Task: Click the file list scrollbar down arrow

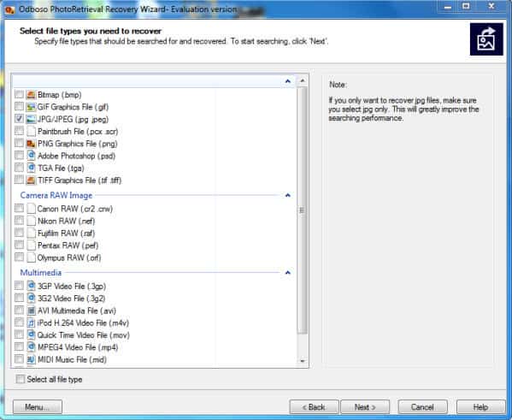Action: point(303,361)
